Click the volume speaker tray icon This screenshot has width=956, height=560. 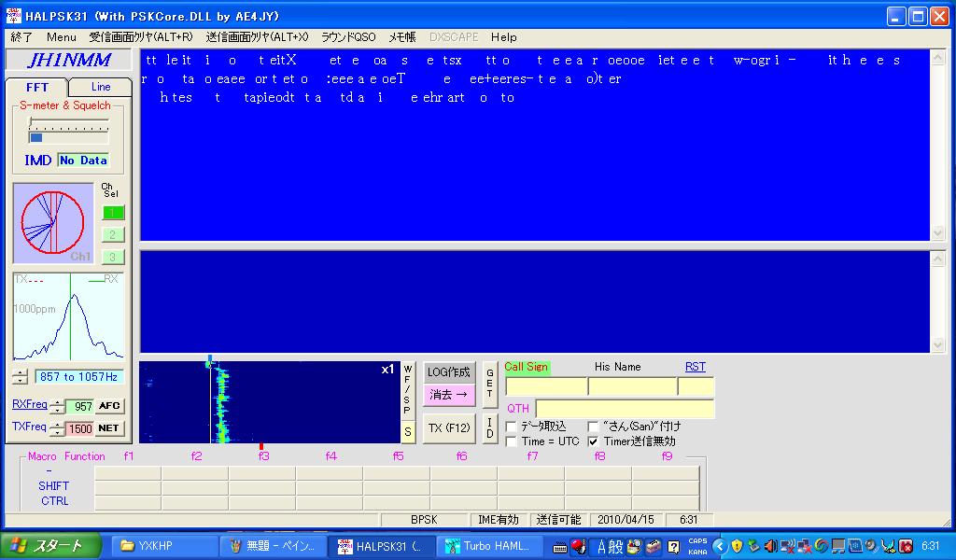coord(770,546)
